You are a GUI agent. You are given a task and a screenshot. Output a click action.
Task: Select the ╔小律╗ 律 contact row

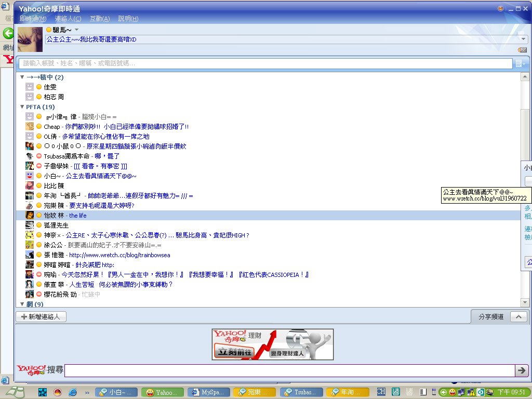click(268, 117)
